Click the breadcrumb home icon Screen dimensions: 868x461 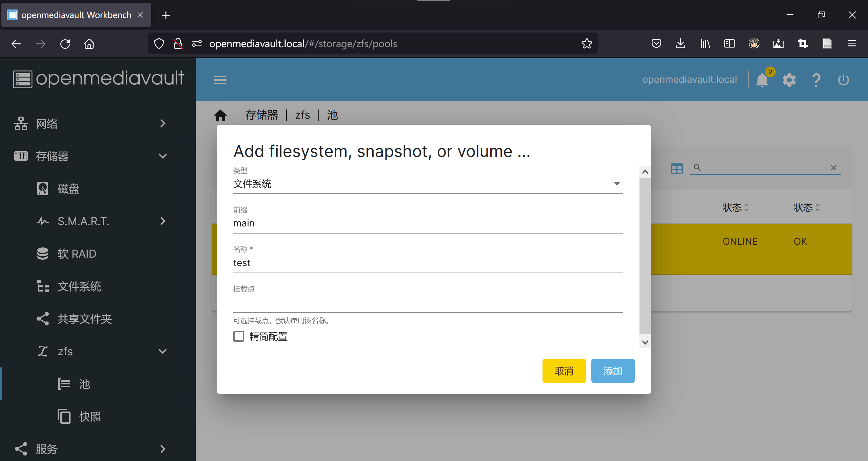(220, 115)
